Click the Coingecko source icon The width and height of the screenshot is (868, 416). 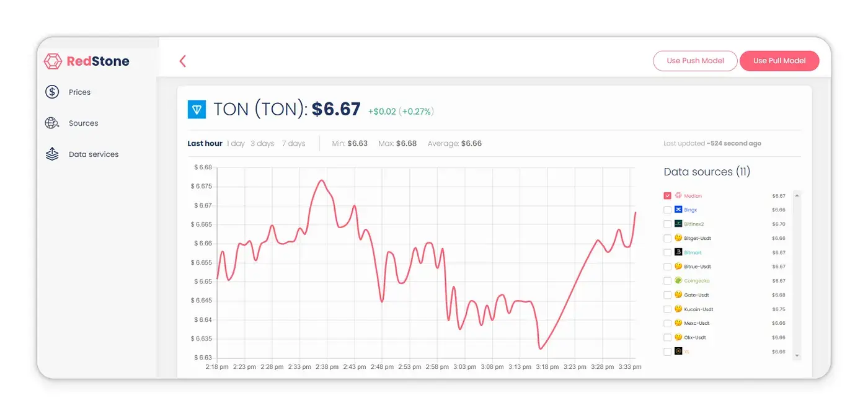pos(679,280)
